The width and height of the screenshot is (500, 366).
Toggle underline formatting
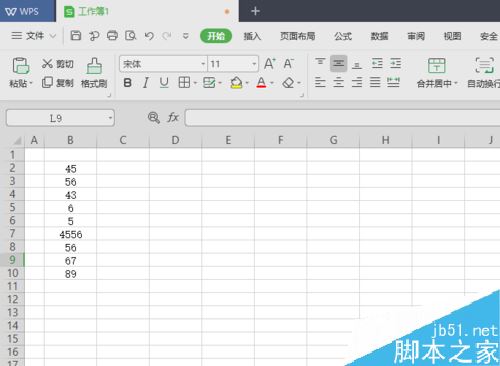[x=164, y=82]
